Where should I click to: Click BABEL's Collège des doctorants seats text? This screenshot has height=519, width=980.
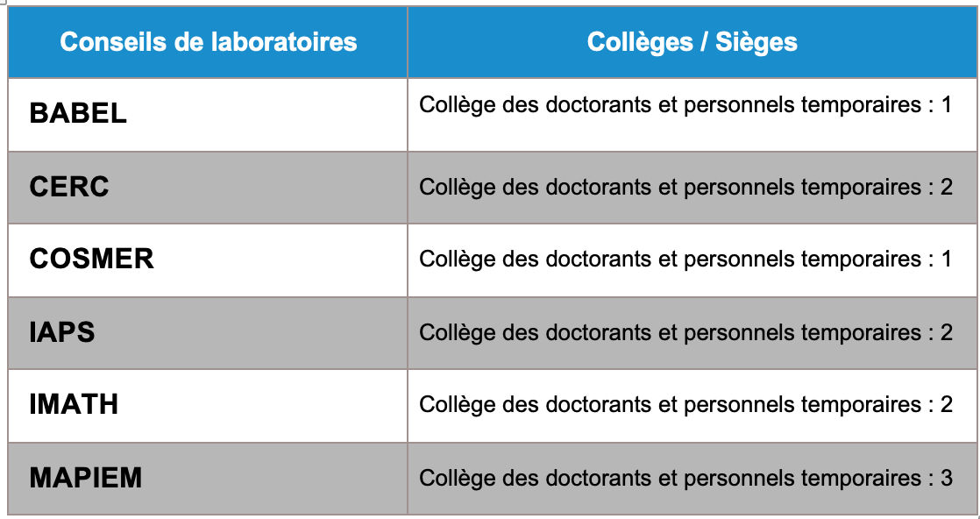pos(685,105)
